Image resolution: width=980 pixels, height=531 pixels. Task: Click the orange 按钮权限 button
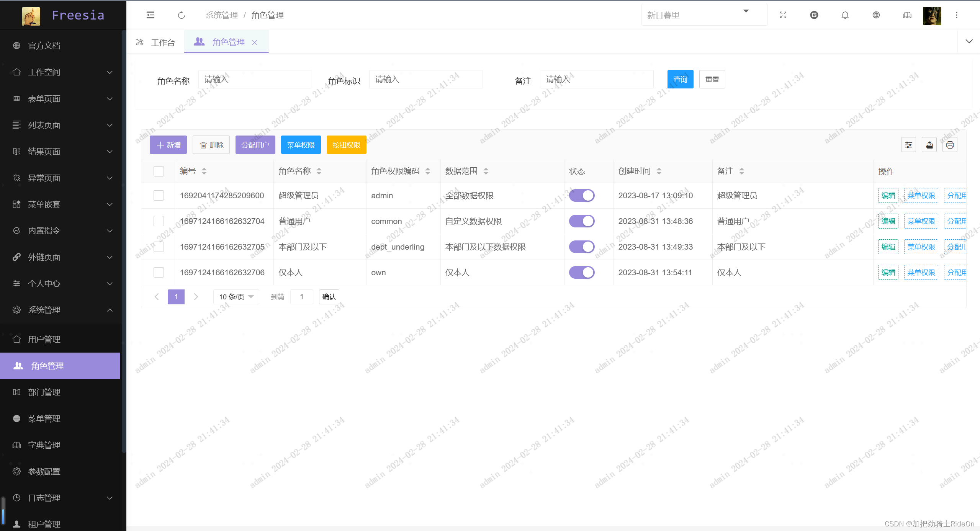click(x=347, y=145)
